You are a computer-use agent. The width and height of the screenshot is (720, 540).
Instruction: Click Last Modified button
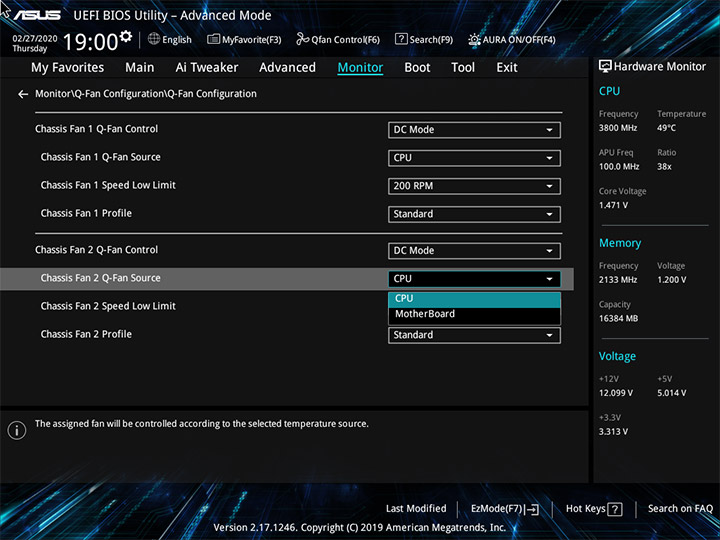coord(416,509)
